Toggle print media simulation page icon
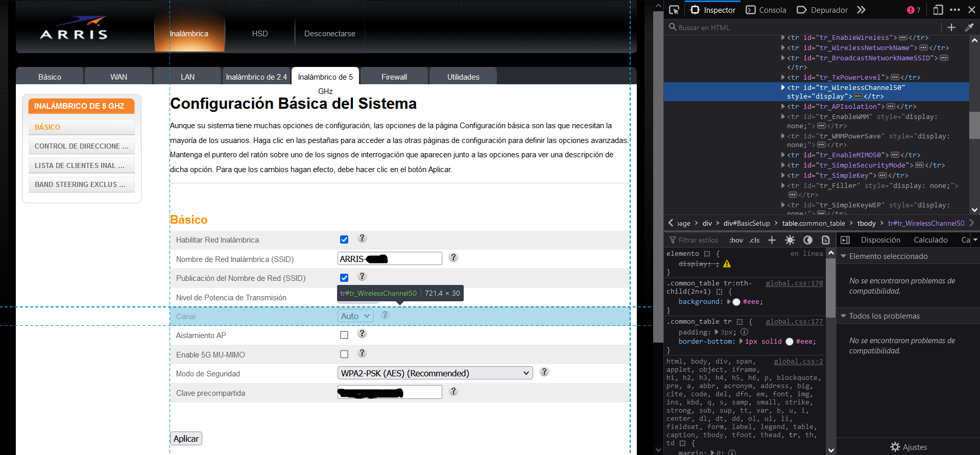Viewport: 980px width, 455px height. point(825,240)
